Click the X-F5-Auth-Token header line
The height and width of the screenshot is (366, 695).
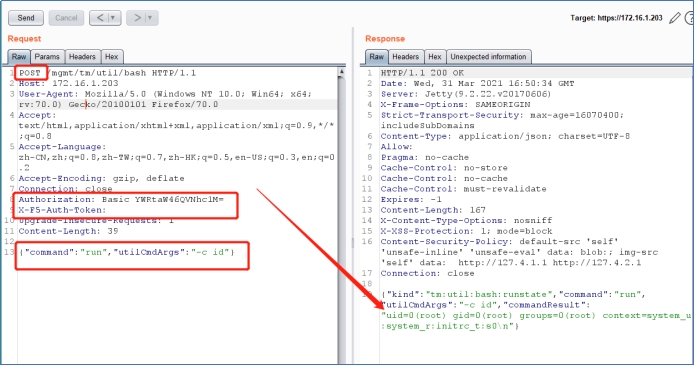click(62, 210)
